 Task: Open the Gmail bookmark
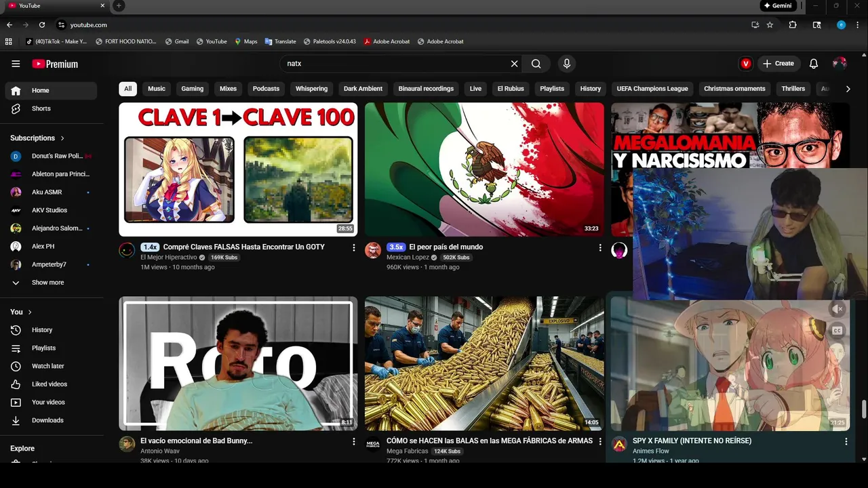click(x=176, y=41)
